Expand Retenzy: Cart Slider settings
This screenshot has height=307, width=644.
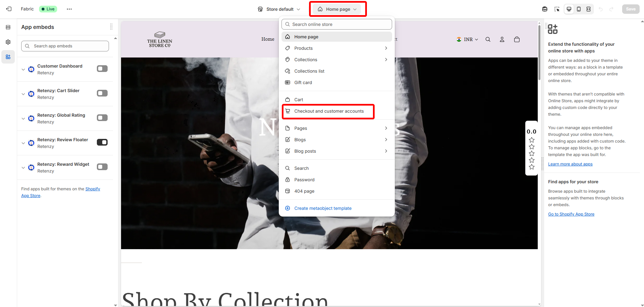click(23, 94)
